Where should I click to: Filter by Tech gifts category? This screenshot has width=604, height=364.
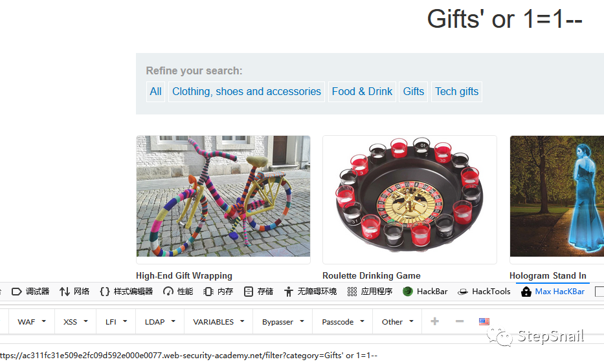[457, 92]
